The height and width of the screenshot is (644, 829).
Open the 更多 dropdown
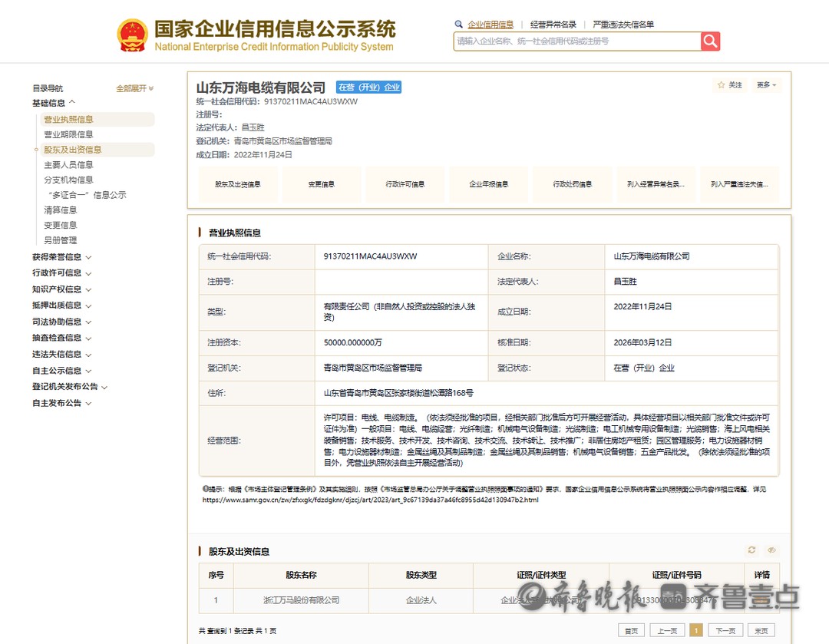[x=766, y=85]
